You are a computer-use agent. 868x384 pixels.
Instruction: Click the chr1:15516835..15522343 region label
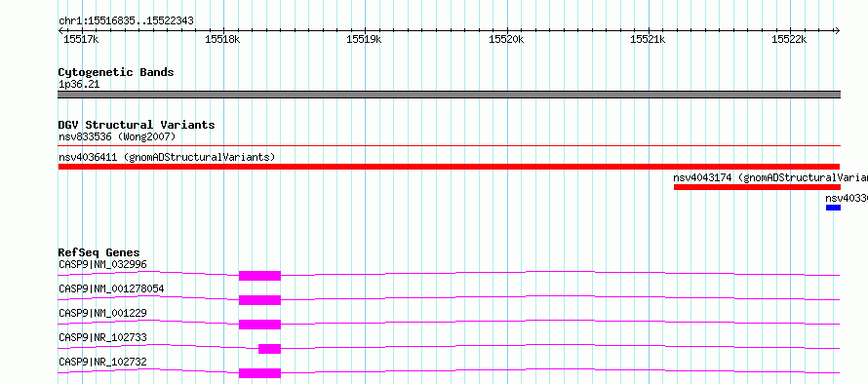[x=126, y=21]
